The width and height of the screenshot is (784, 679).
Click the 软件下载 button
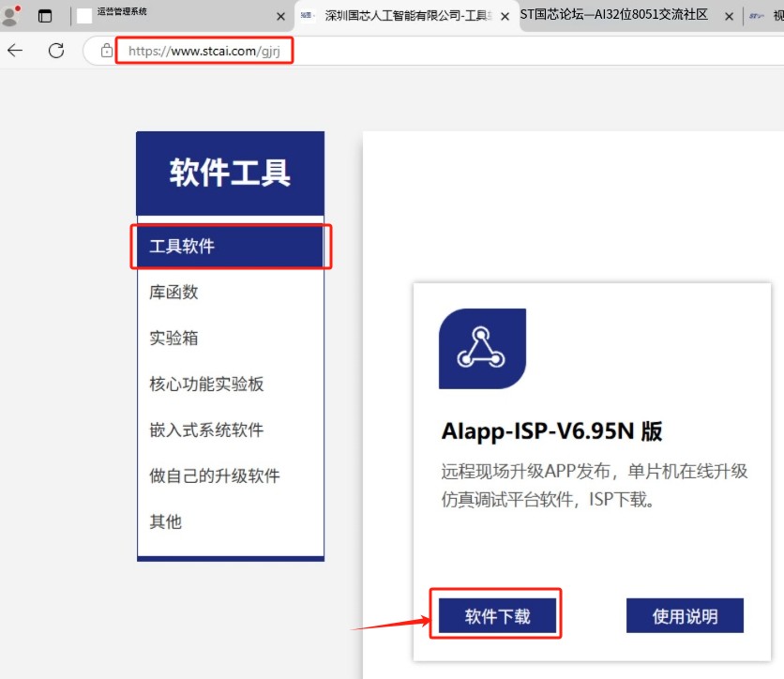pos(497,615)
